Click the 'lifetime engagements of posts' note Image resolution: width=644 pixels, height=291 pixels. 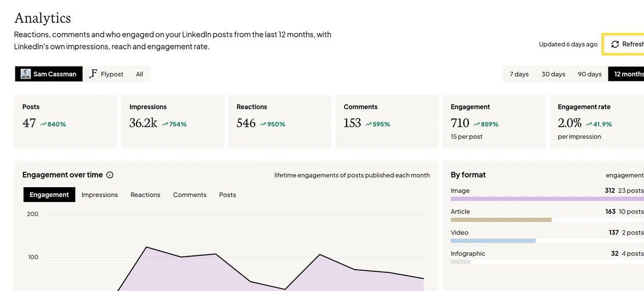click(x=352, y=175)
